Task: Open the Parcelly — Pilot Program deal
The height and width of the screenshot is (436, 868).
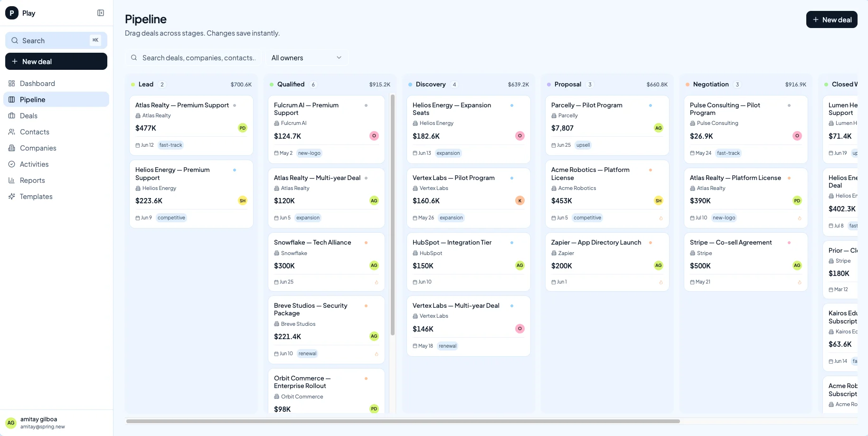Action: click(607, 125)
